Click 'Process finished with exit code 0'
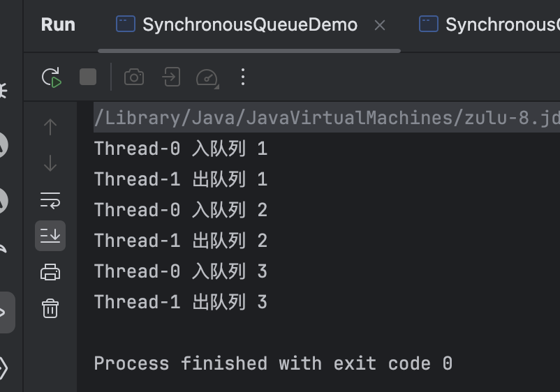 [273, 363]
